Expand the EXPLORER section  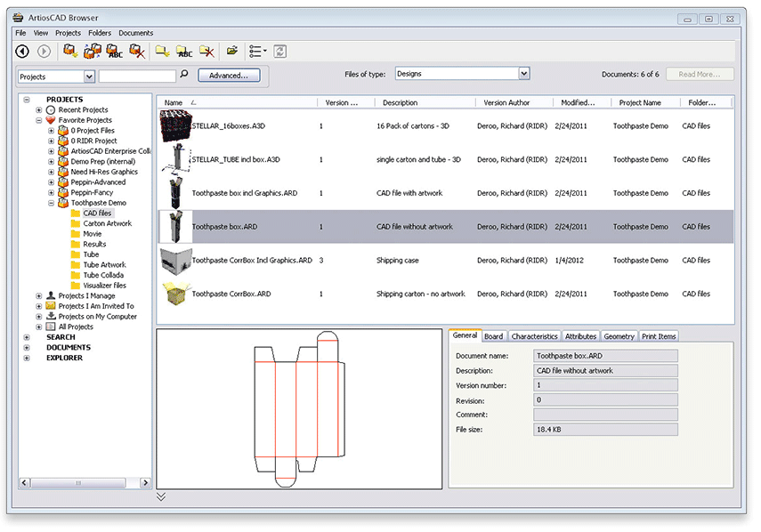coord(27,358)
